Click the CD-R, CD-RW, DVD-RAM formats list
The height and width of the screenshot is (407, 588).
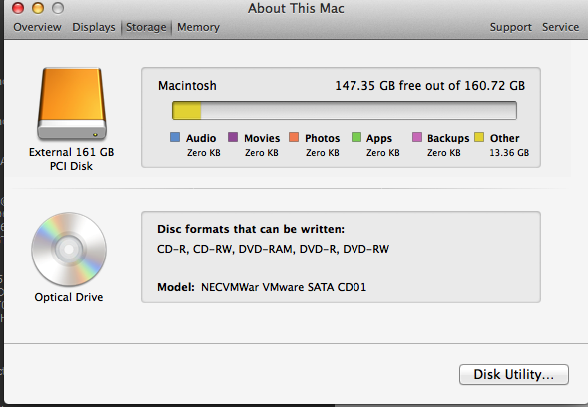click(x=273, y=249)
